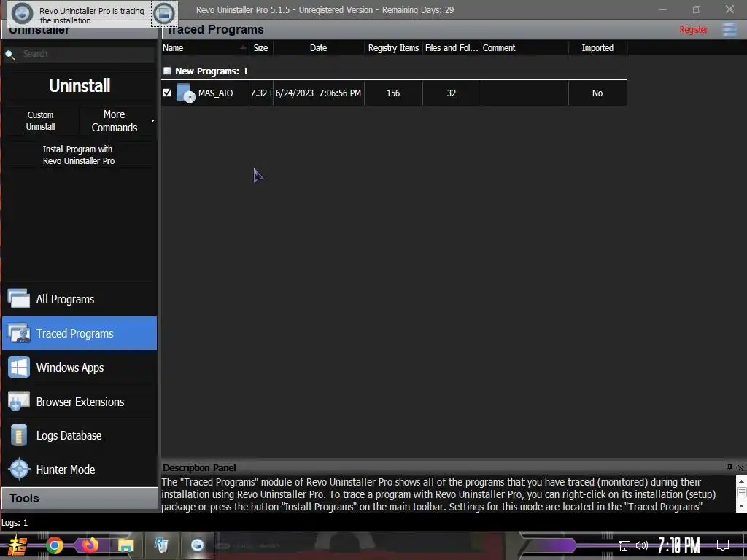Open the Start menu on the taskbar
The height and width of the screenshot is (560, 747).
pos(17,545)
